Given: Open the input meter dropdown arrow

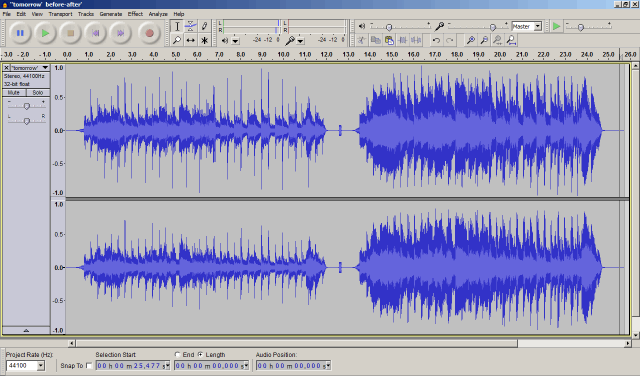Looking at the screenshot, I should [x=301, y=41].
